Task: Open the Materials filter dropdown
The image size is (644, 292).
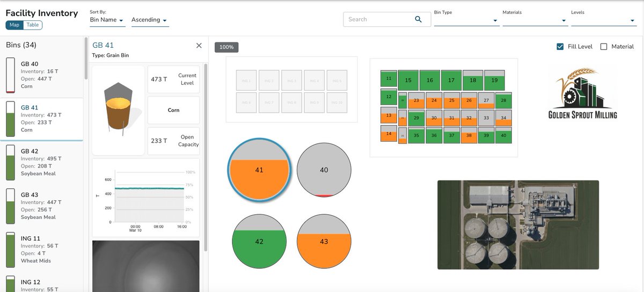Action: point(535,20)
